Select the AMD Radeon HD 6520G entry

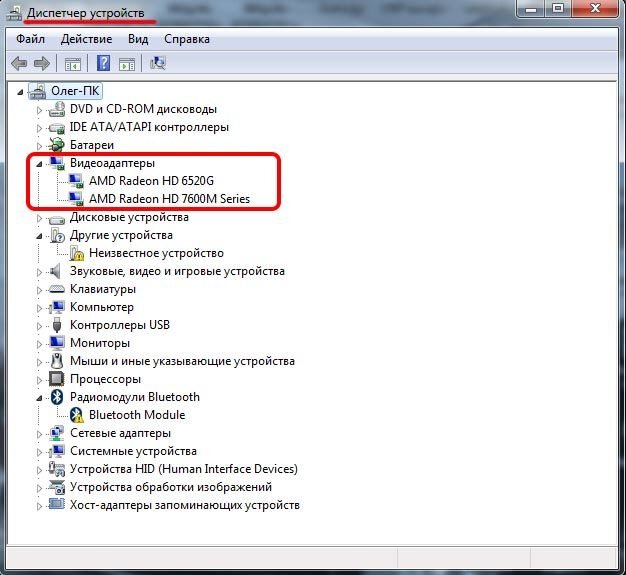[151, 181]
